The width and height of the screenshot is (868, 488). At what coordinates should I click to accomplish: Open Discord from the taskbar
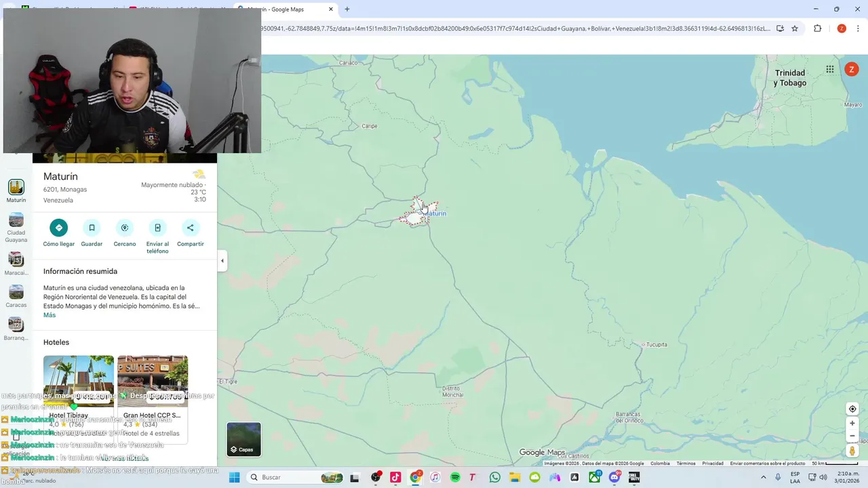614,477
